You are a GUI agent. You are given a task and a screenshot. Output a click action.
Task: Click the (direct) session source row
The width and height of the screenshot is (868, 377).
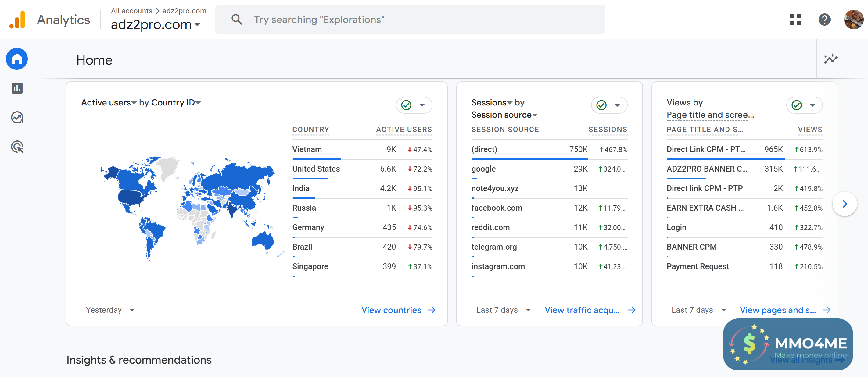(549, 149)
